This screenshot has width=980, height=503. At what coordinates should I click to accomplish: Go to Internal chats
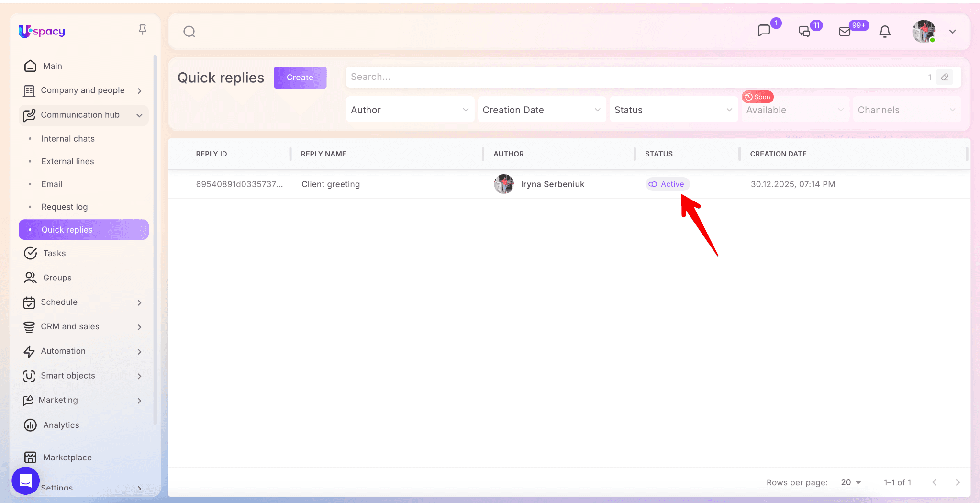point(68,139)
